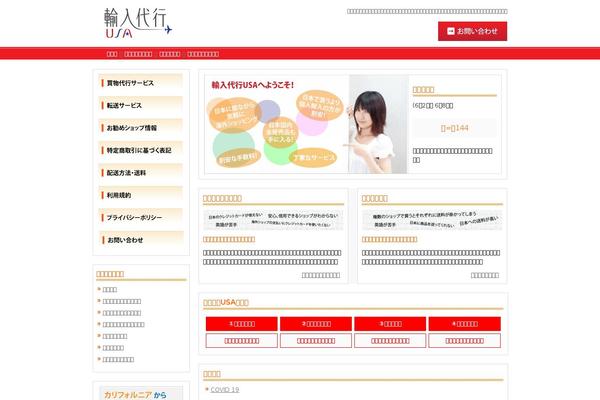
Task: Go to お勧めショップ情報 sidebar item
Action: [140, 127]
